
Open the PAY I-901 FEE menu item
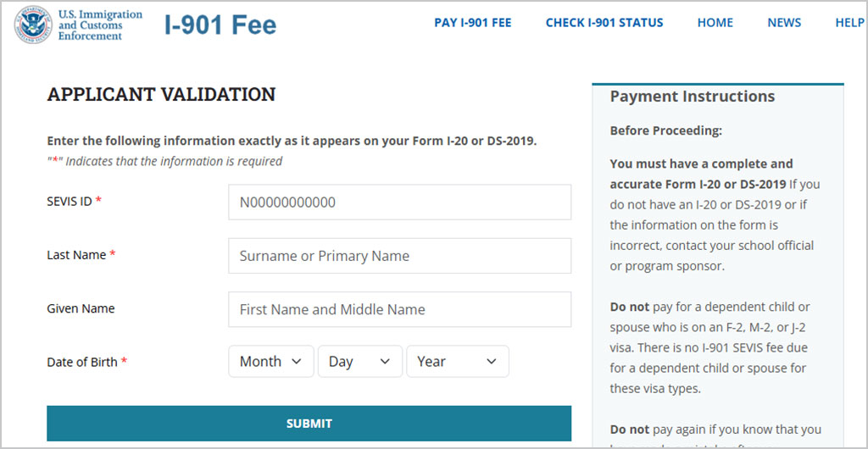click(472, 23)
